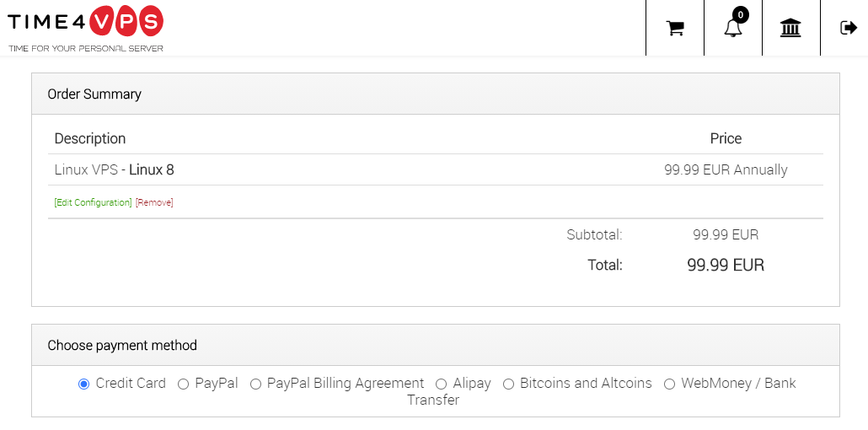Click the Choose payment method header
Image resolution: width=868 pixels, height=430 pixels.
pos(436,345)
